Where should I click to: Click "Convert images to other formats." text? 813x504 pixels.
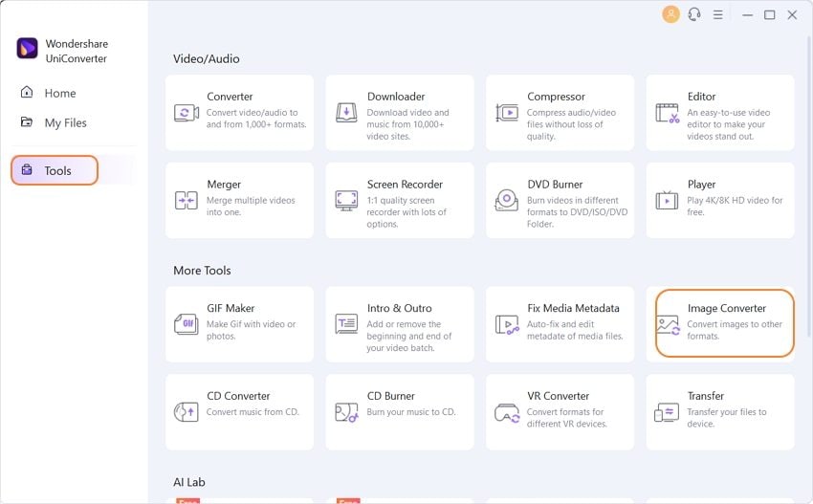click(x=735, y=330)
